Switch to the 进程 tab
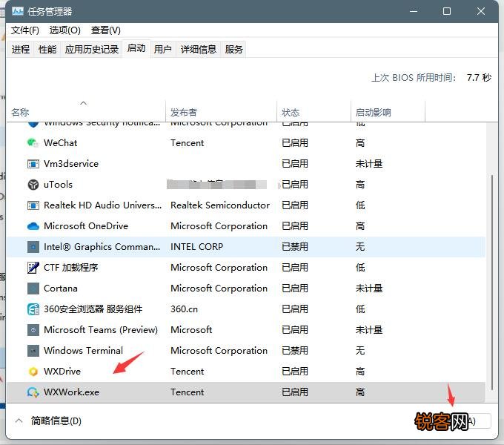This screenshot has height=445, width=504. [21, 49]
